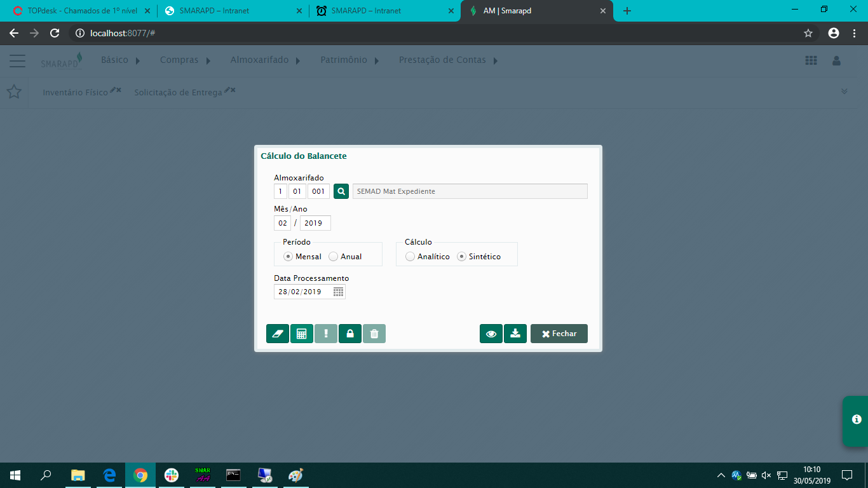868x488 pixels.
Task: Select the Mensal period radio button
Action: [288, 257]
